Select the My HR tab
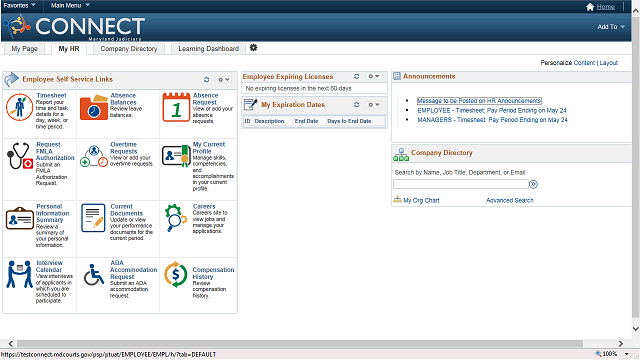Image resolution: width=640 pixels, height=360 pixels. pos(69,49)
